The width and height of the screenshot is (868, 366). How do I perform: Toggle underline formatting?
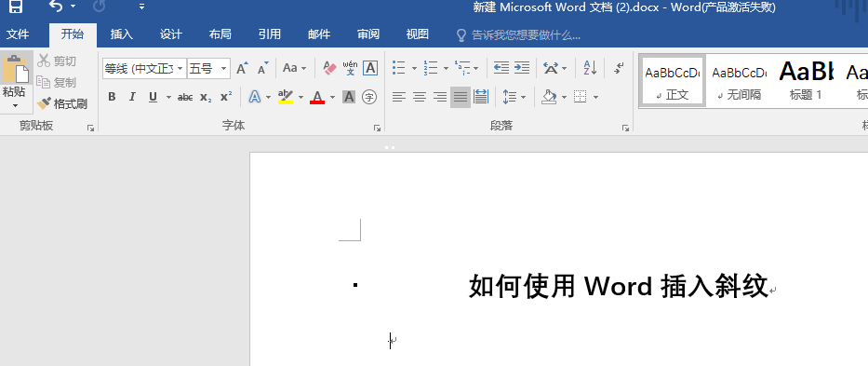153,97
